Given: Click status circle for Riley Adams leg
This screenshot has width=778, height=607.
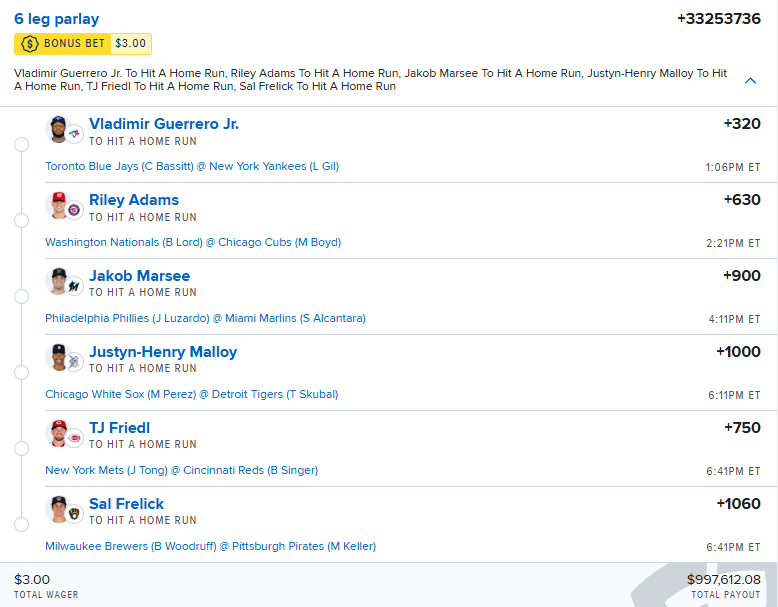Looking at the screenshot, I should (x=21, y=220).
